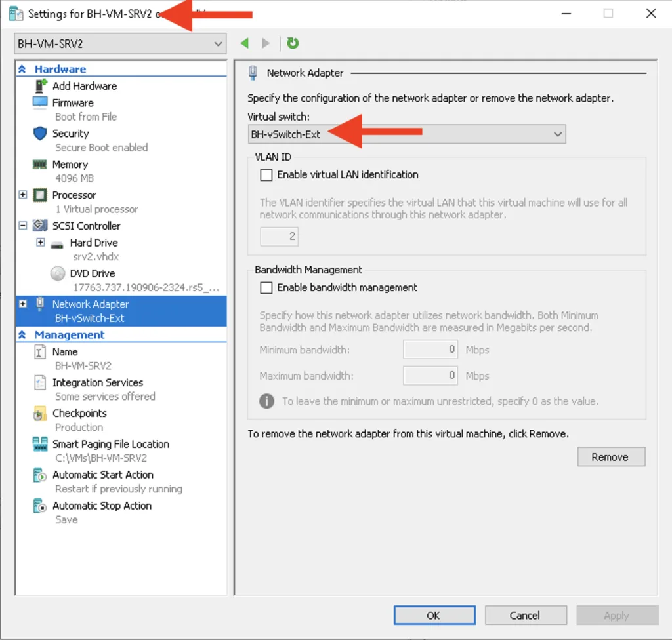Viewport: 672px width, 640px height.
Task: Click the Remove network adapter button
Action: pyautogui.click(x=611, y=456)
